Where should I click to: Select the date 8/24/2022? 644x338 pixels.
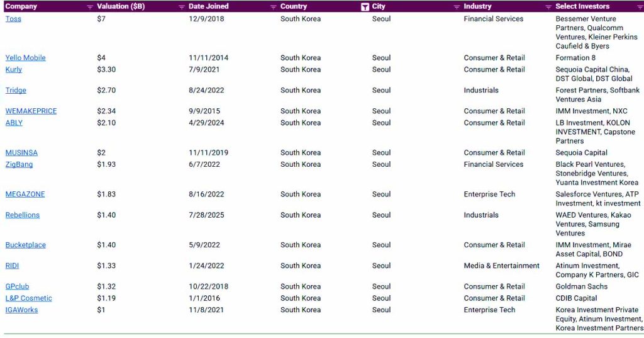206,91
